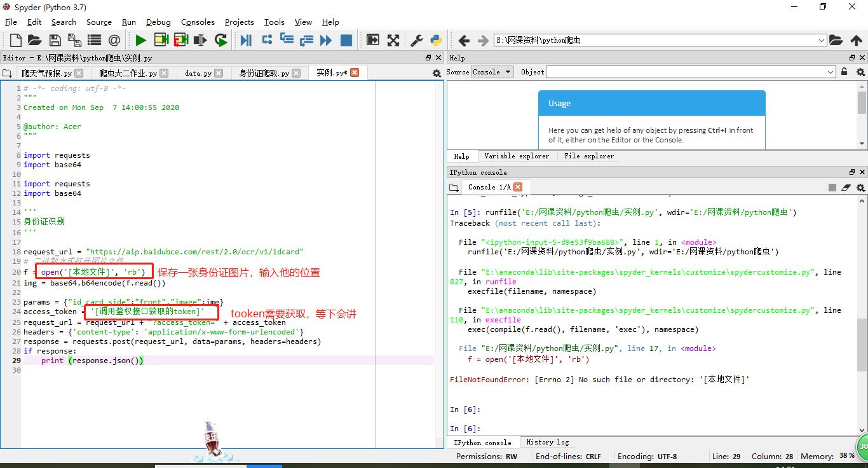Click the @ symbol finder icon

pyautogui.click(x=114, y=40)
